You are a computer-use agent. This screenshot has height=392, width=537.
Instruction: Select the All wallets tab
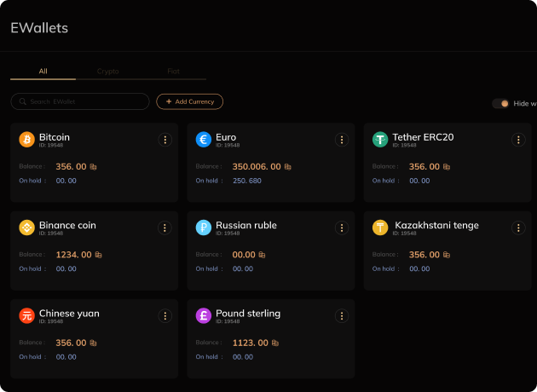click(x=43, y=72)
